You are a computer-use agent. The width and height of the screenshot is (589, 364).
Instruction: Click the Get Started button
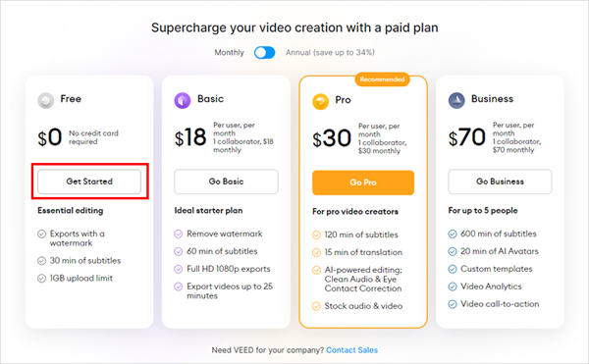(x=89, y=182)
